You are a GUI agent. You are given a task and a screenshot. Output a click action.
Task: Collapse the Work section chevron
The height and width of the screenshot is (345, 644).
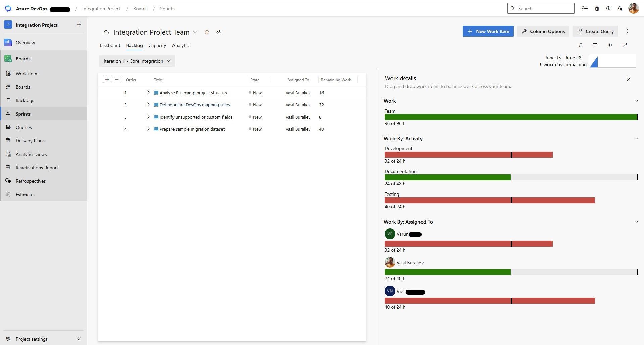tap(636, 101)
